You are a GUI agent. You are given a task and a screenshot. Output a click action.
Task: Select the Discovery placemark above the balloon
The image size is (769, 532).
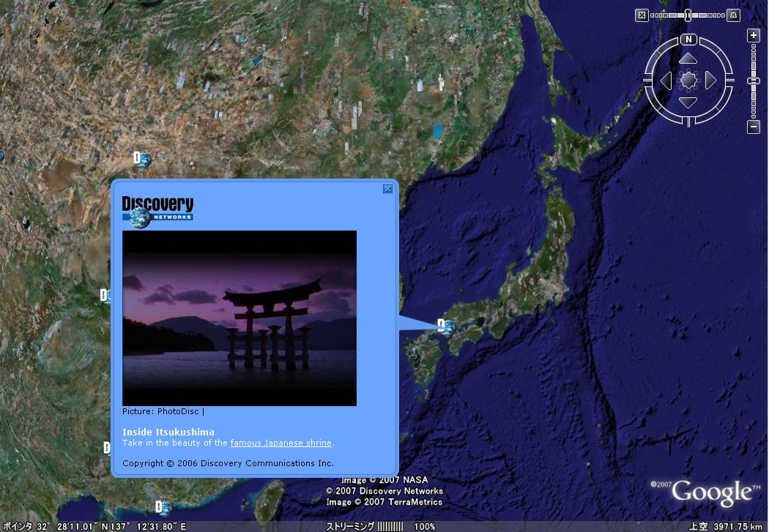(x=142, y=160)
